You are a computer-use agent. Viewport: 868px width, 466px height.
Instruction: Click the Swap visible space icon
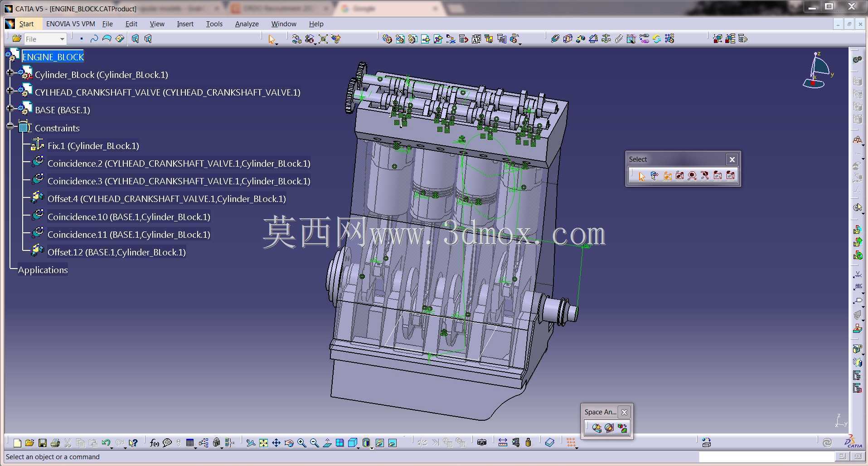[393, 443]
